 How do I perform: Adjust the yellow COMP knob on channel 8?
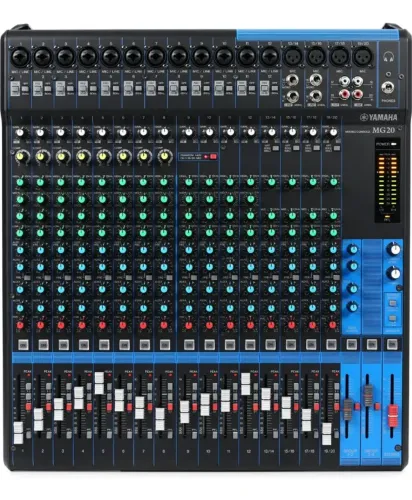(164, 156)
